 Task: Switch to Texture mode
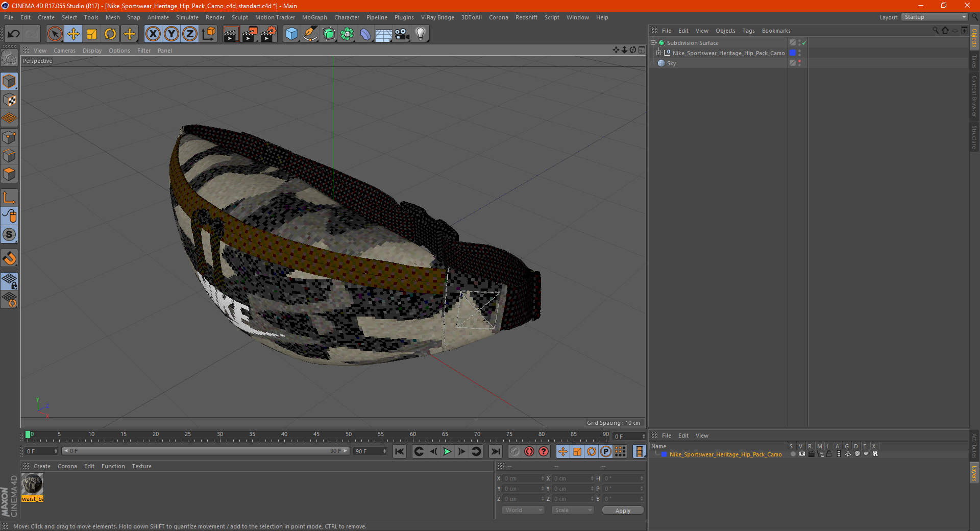point(9,100)
